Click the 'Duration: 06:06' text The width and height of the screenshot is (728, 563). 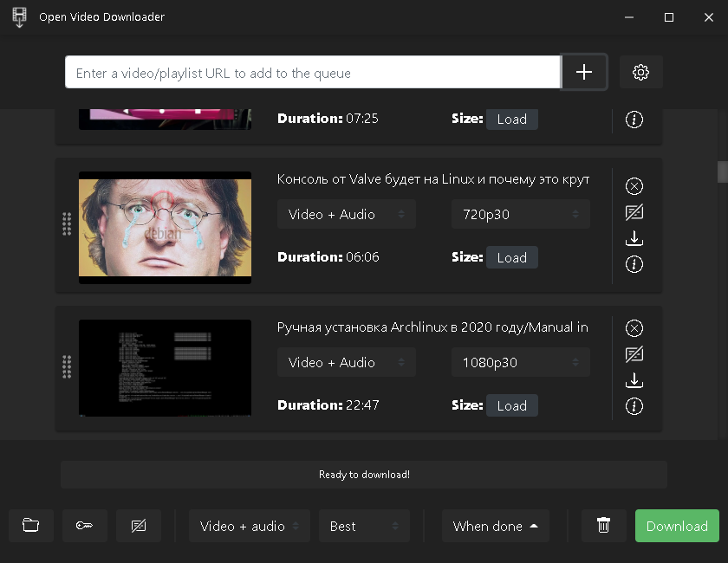pyautogui.click(x=328, y=256)
